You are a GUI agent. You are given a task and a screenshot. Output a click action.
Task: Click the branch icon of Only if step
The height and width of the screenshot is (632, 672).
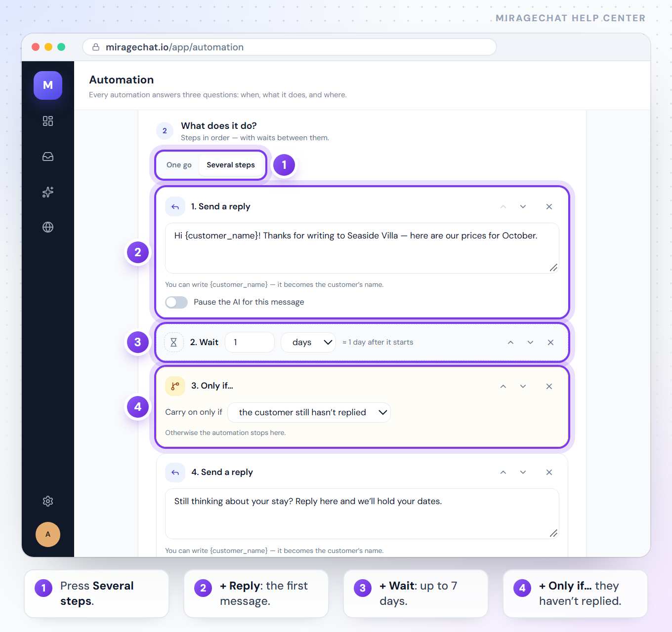tap(175, 386)
